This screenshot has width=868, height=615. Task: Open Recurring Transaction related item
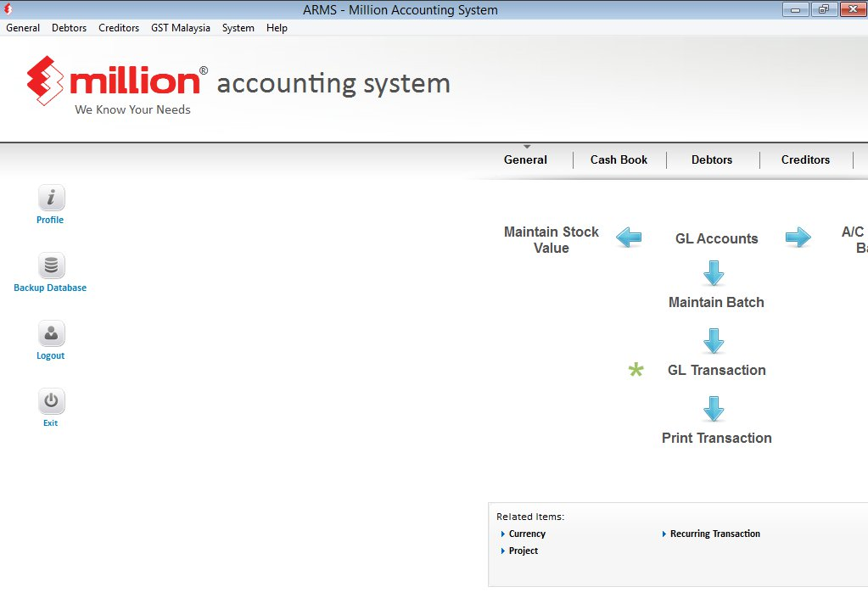pyautogui.click(x=714, y=534)
